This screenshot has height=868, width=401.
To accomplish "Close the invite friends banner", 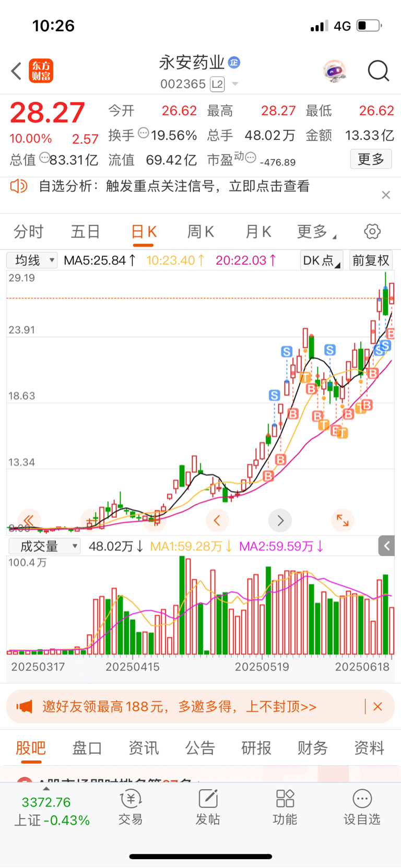I will pos(378,707).
